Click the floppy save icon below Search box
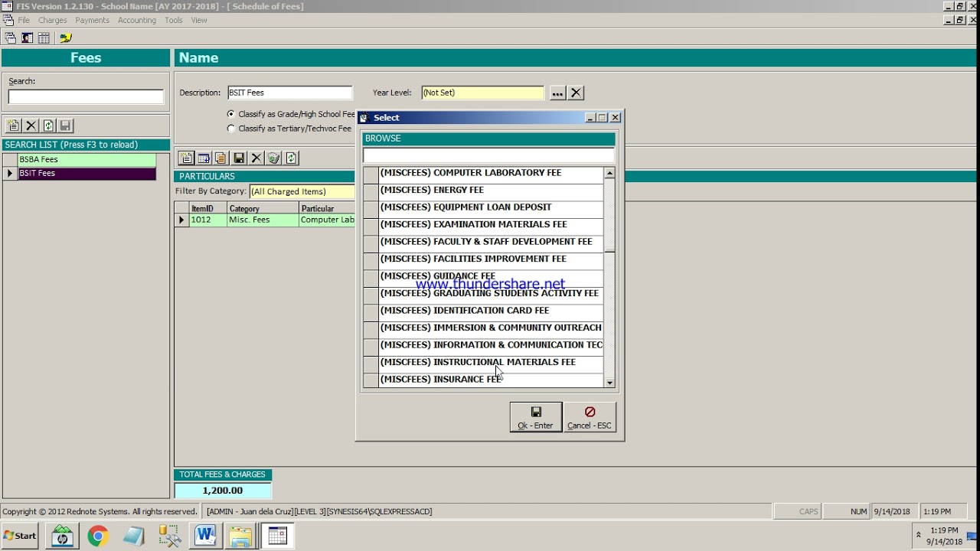The image size is (980, 551). pos(65,126)
